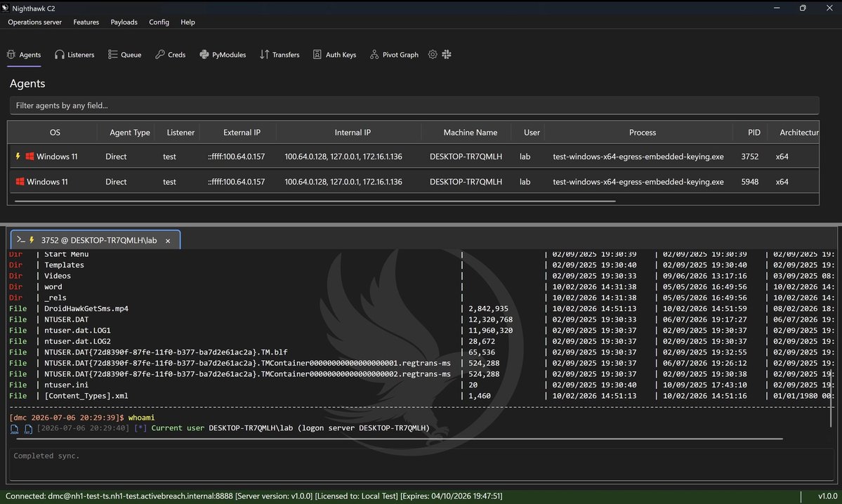This screenshot has height=504, width=842.
Task: Sort agents by Agent Type column
Action: [x=129, y=132]
